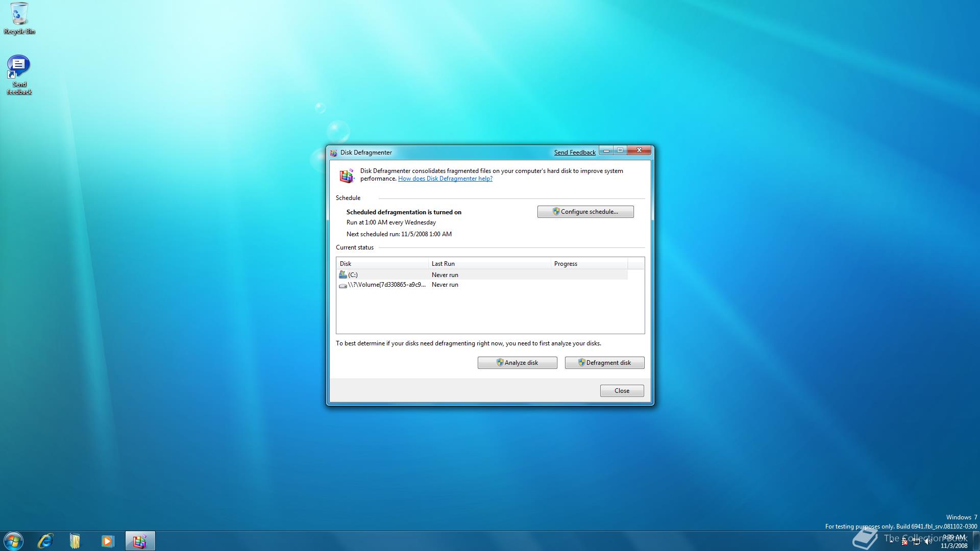
Task: Open 'How does Disk Defragmenter help?' link
Action: click(445, 179)
